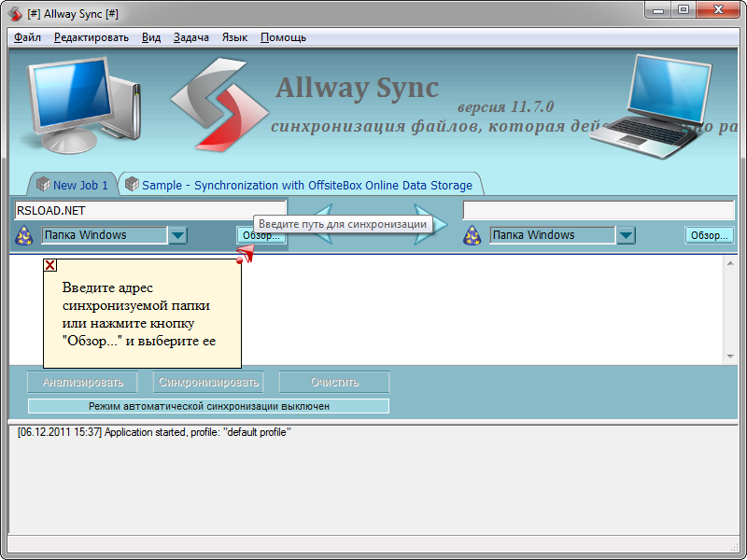Click the laptop image in banner
Screen dimensions: 747x560
click(x=650, y=105)
